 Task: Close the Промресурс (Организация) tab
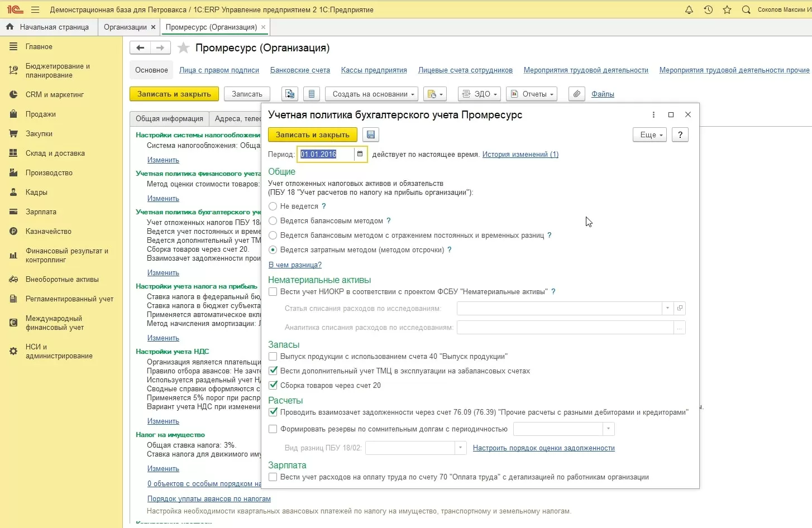coord(264,27)
